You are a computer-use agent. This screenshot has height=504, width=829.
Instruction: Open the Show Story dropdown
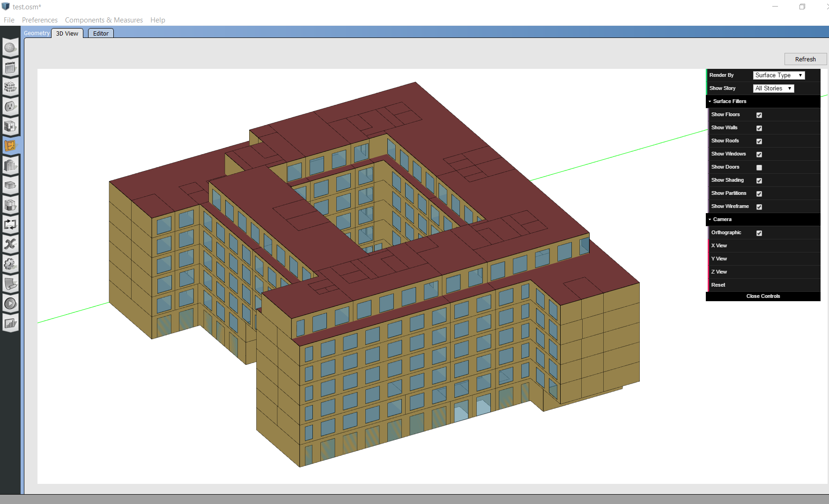(x=773, y=88)
